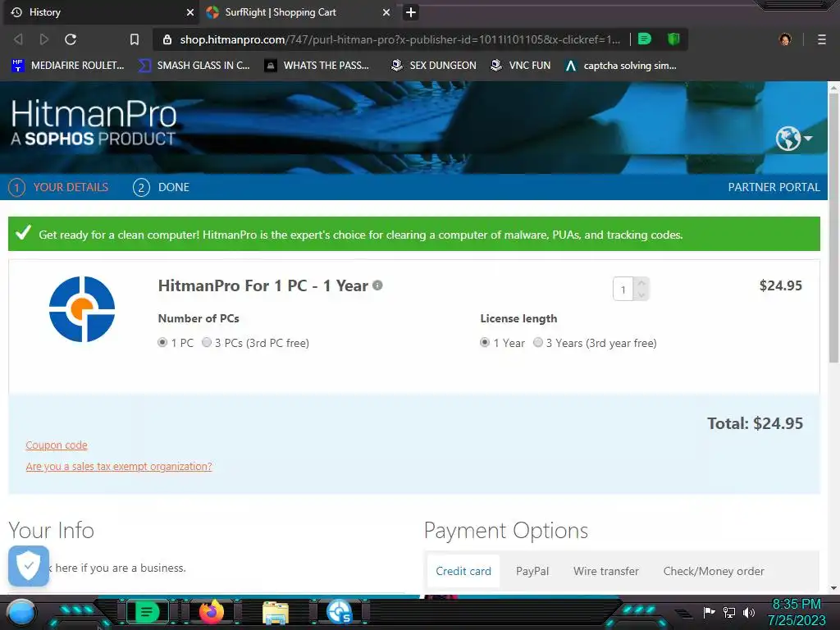Viewport: 840px width, 630px height.
Task: Click the blue shield privacy badge
Action: click(29, 566)
